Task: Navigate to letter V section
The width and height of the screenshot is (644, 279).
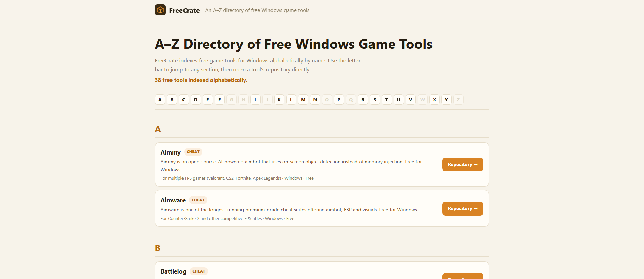Action: coord(411,100)
